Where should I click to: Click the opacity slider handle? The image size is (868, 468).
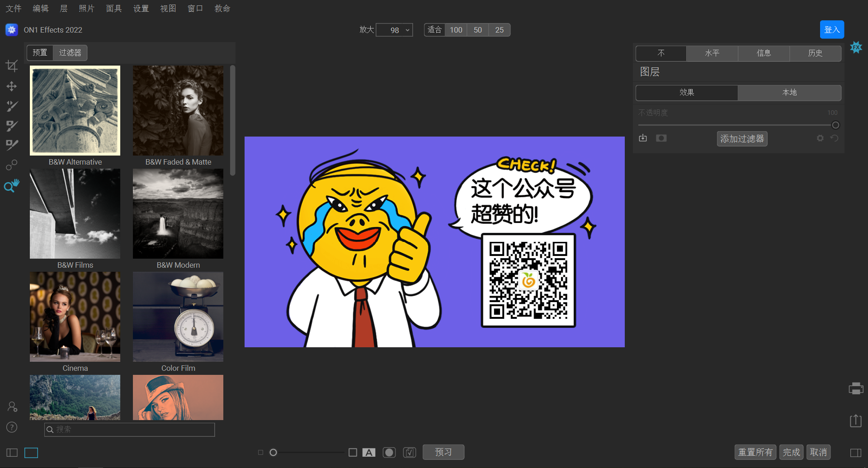835,125
